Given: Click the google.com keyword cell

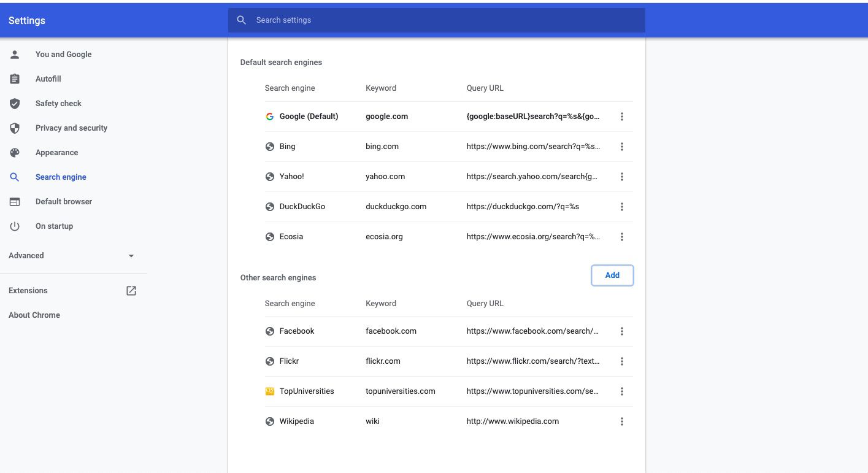Looking at the screenshot, I should click(387, 117).
